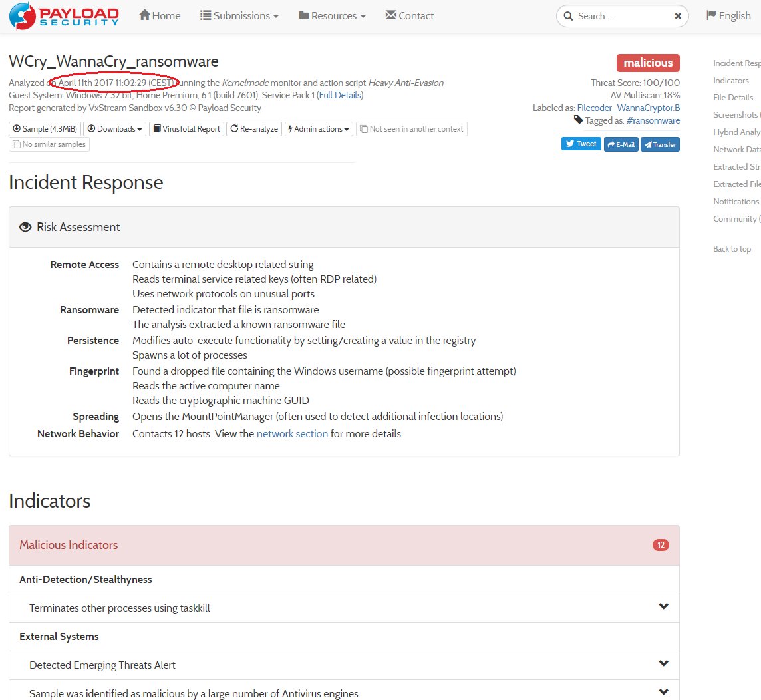The image size is (761, 700).
Task: Go to the Home page
Action: [160, 15]
